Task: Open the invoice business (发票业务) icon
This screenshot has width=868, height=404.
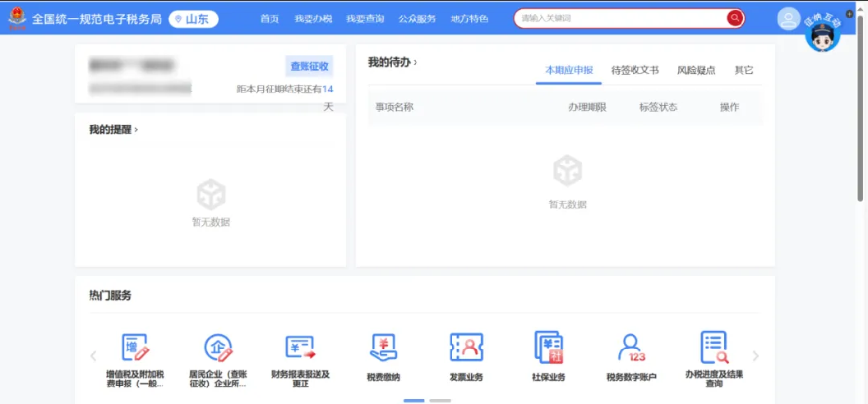Action: point(466,347)
